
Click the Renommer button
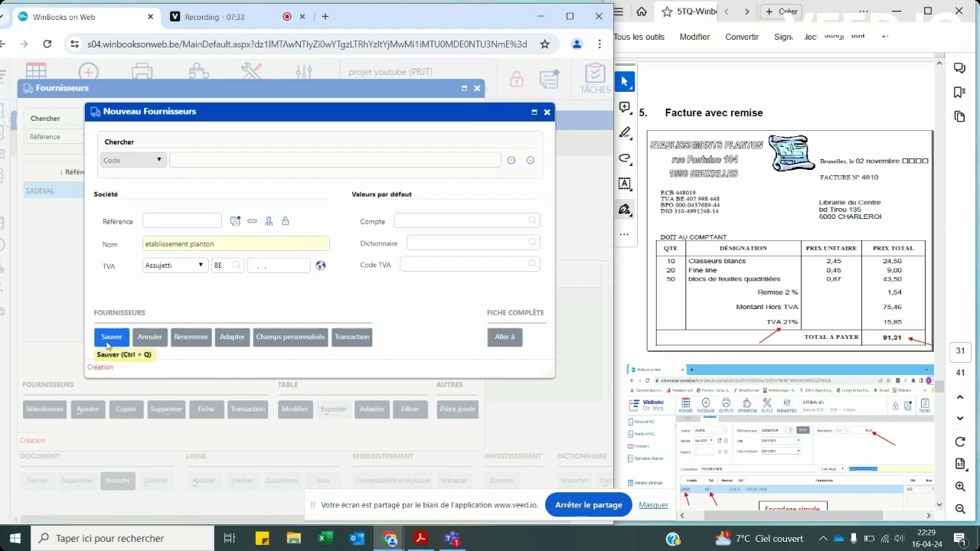coord(191,337)
